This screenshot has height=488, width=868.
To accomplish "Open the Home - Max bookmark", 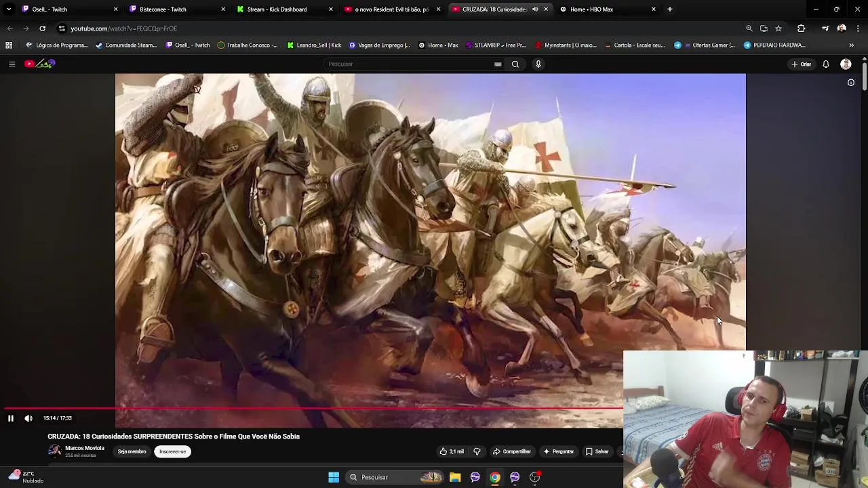I will [x=438, y=45].
